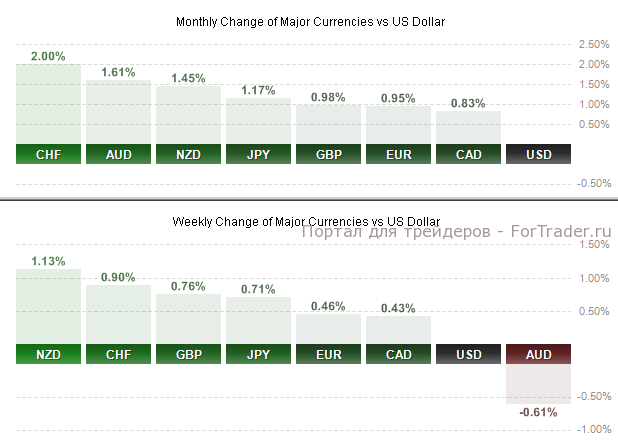Click the weekly chart's dark USD label
This screenshot has width=618, height=441.
point(468,353)
